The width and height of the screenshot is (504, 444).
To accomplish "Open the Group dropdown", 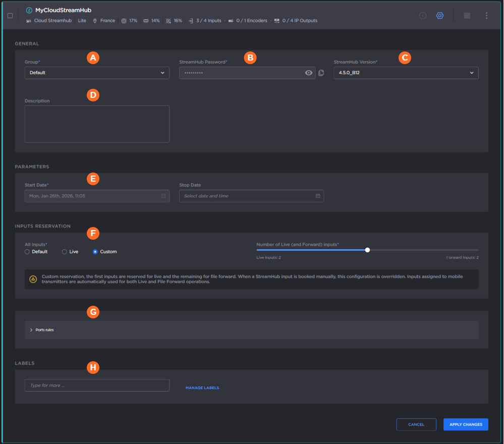I will (x=97, y=73).
